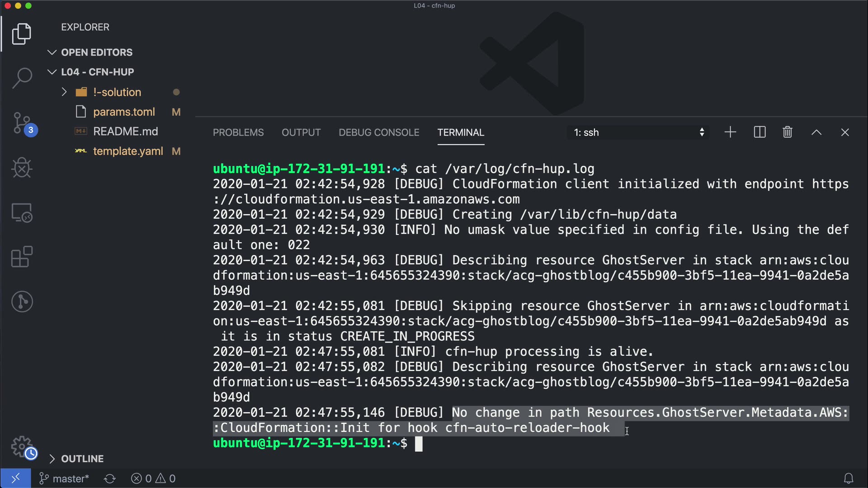Viewport: 868px width, 488px height.
Task: Click the master* branch in status bar
Action: [65, 479]
